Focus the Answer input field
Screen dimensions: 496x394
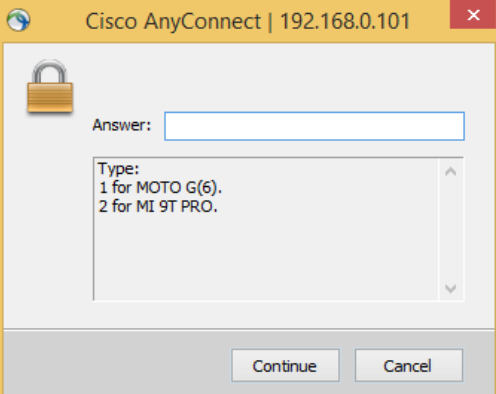[x=314, y=126]
